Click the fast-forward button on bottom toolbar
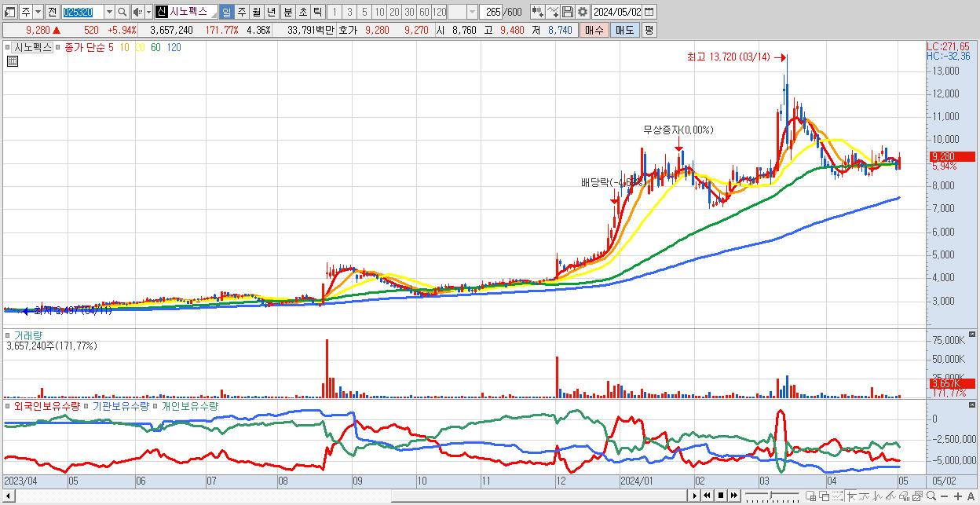 pos(734,496)
